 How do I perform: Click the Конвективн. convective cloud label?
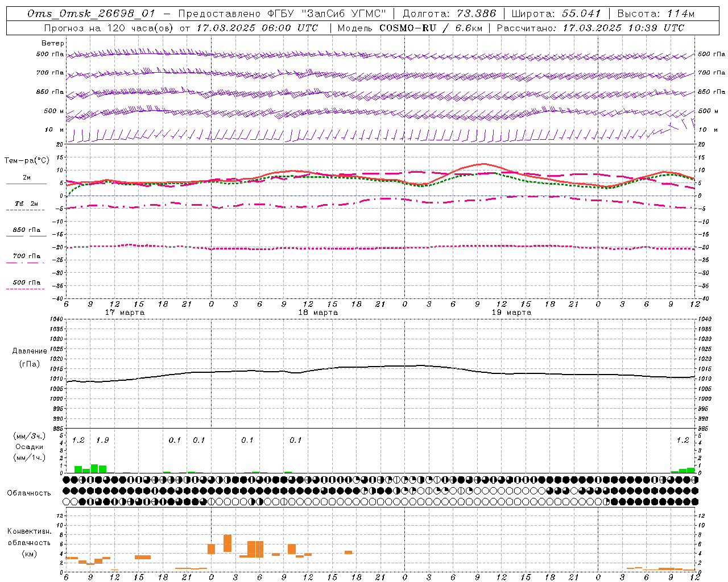coord(30,531)
